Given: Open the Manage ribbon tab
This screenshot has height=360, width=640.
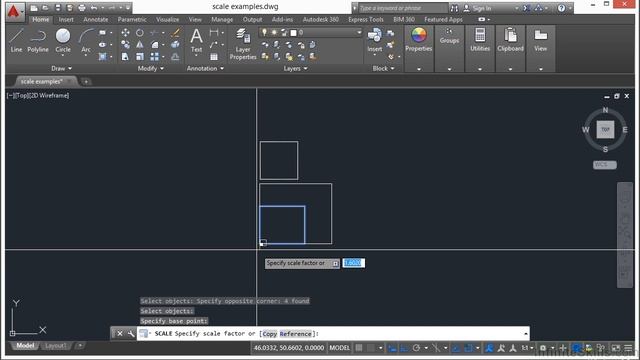Looking at the screenshot, I should (x=222, y=19).
